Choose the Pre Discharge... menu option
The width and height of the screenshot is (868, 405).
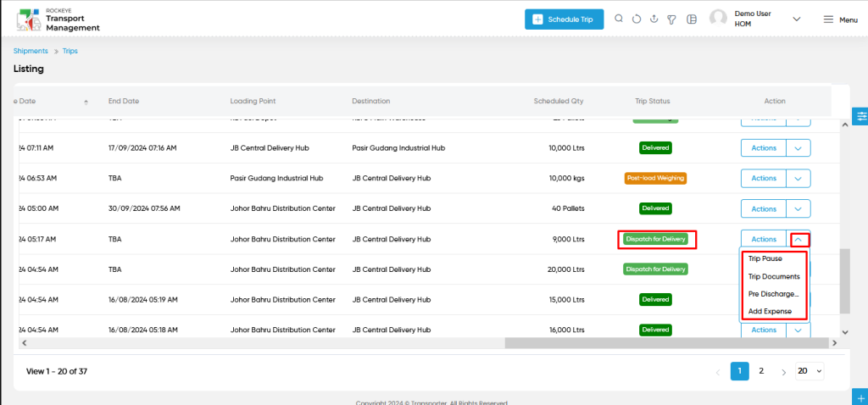(774, 294)
